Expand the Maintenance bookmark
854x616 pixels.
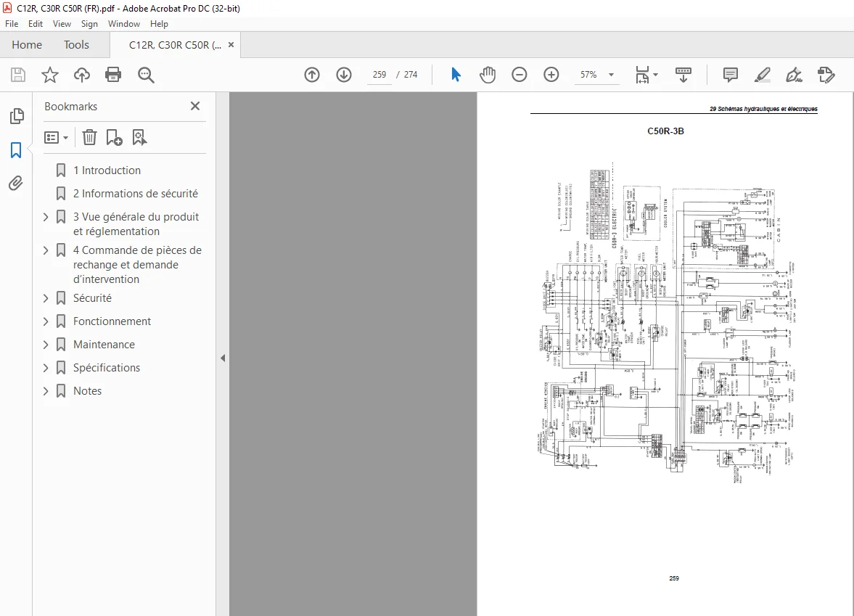(x=46, y=344)
